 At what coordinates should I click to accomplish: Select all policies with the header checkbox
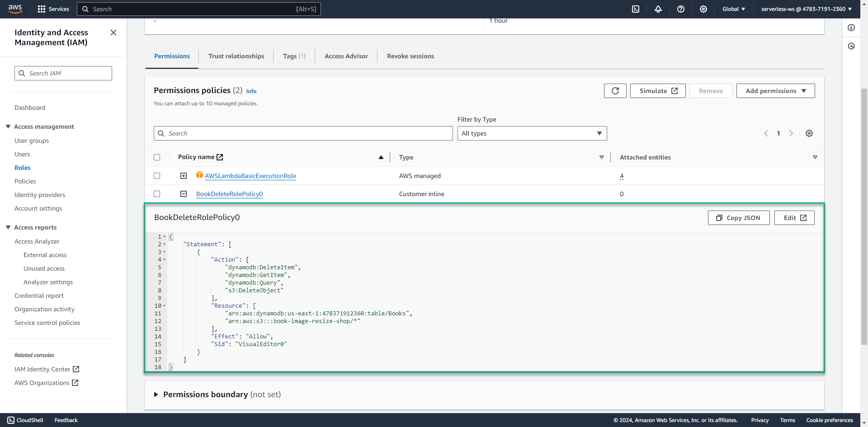click(x=157, y=157)
